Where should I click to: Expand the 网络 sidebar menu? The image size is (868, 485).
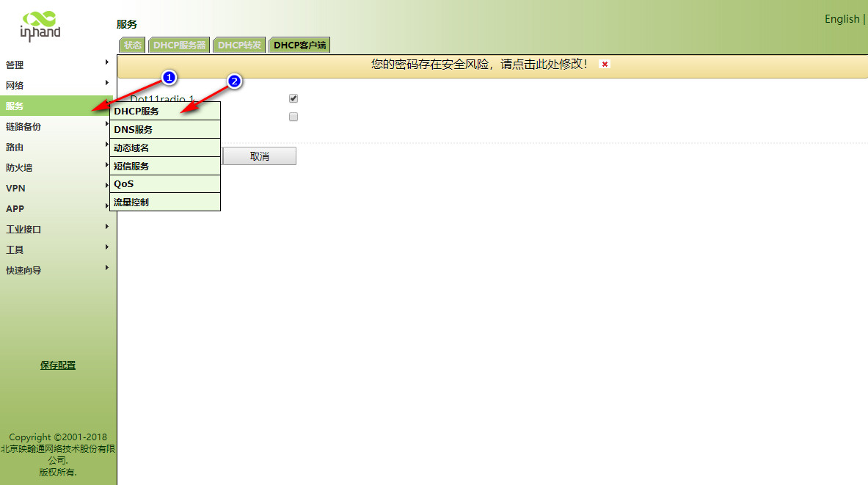(15, 85)
